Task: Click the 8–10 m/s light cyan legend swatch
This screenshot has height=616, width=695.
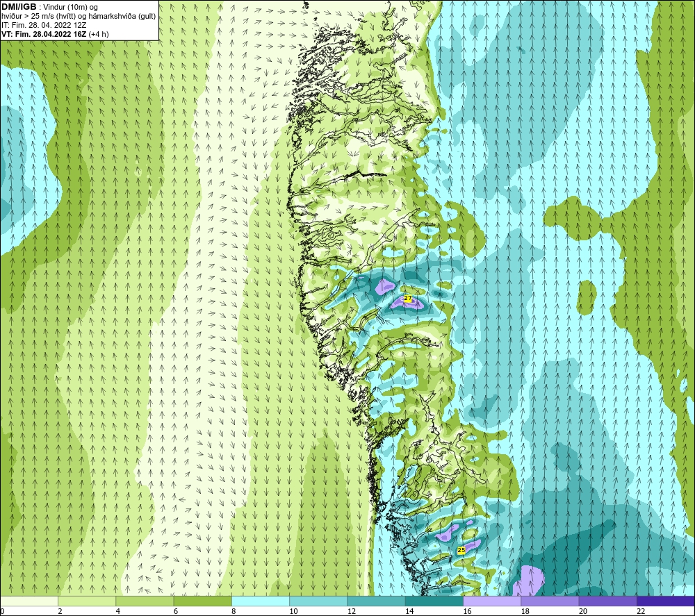Action: click(261, 601)
